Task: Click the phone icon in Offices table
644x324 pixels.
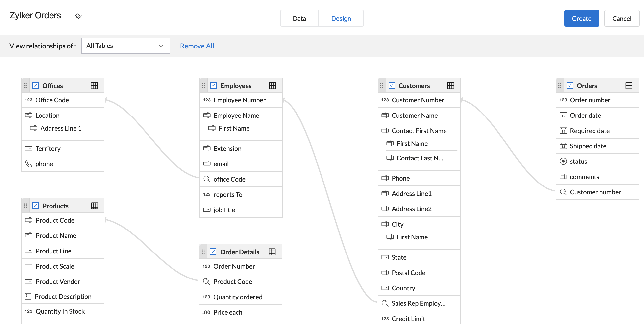Action: point(29,164)
